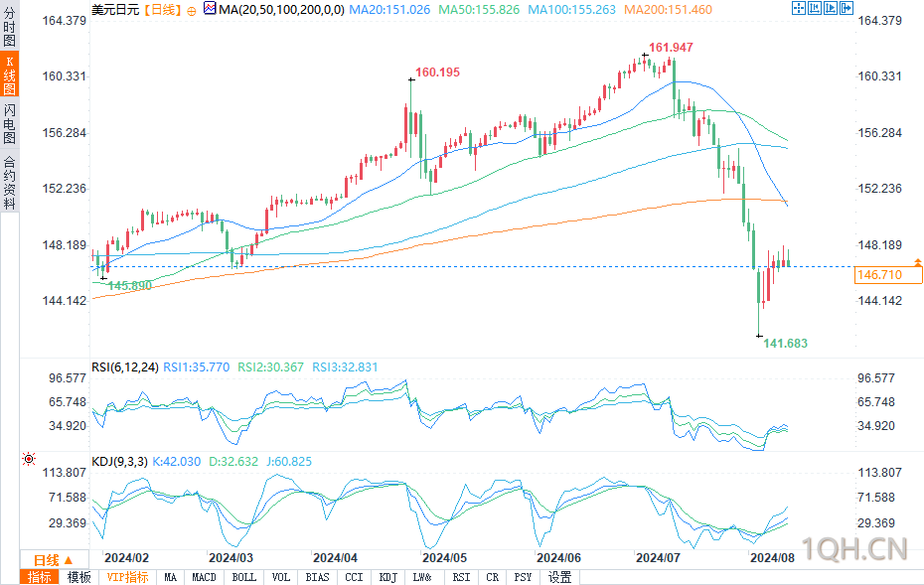
Task: Click the 【日线】 period label in chart title
Action: [163, 10]
